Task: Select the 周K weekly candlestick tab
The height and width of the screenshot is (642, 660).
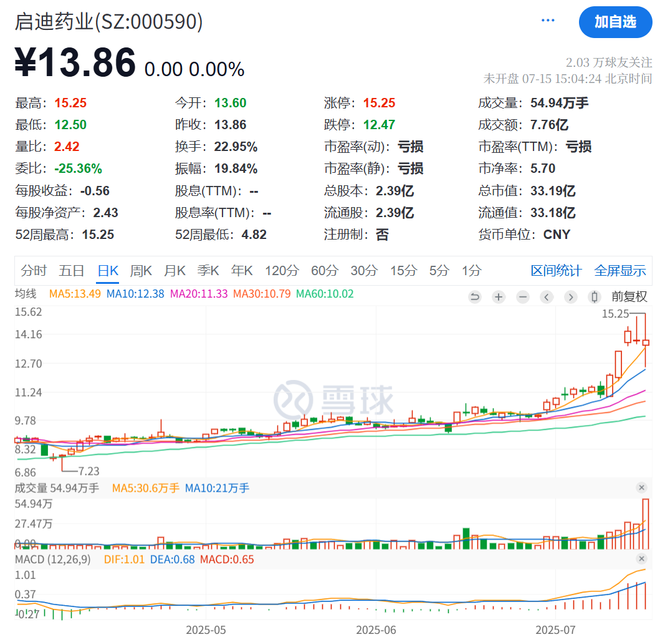Action: (141, 271)
